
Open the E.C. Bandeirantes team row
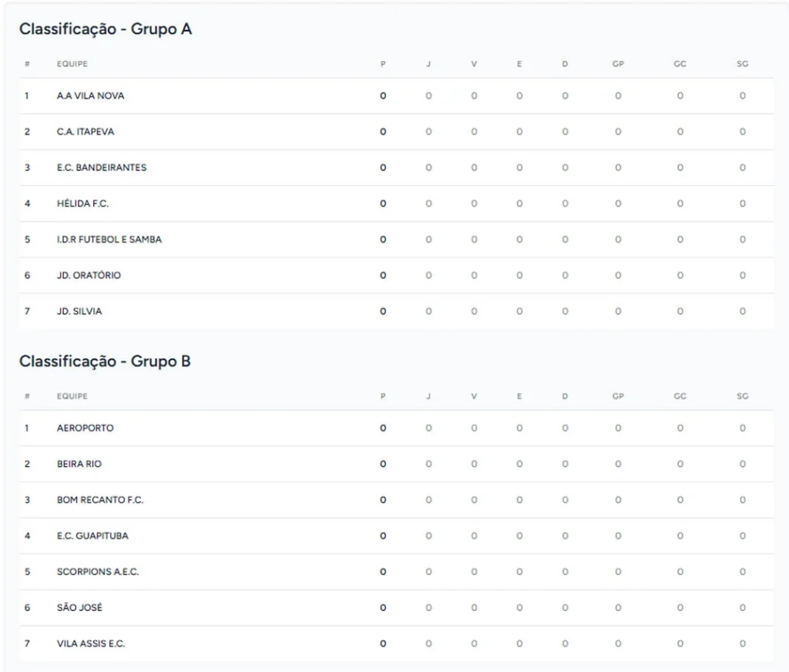(101, 168)
